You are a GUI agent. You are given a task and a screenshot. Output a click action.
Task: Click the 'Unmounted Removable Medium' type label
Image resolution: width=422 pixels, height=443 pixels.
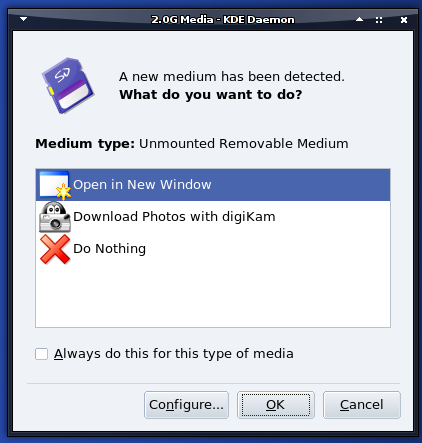(244, 144)
